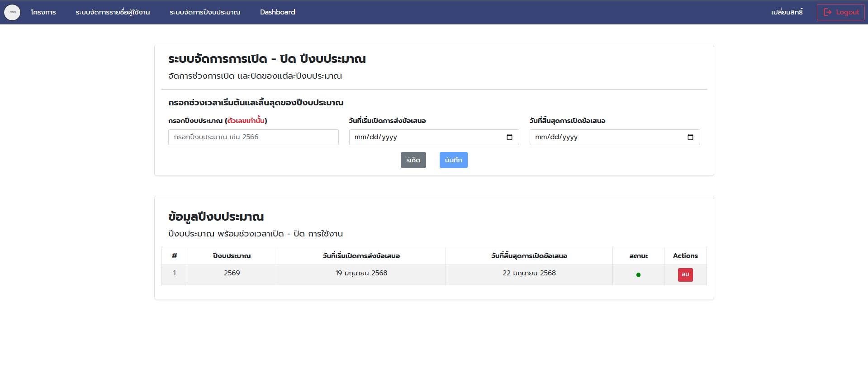The image size is (868, 392).
Task: Click the ปีงบประมาณ column header
Action: (232, 256)
